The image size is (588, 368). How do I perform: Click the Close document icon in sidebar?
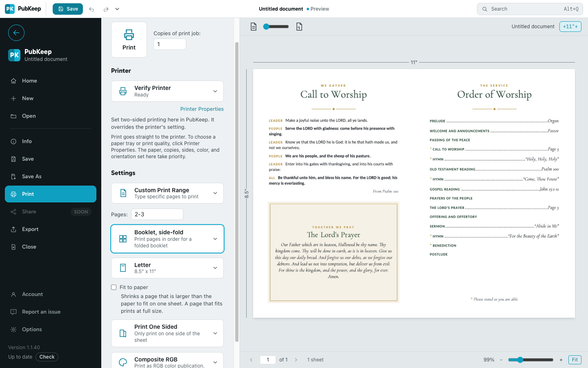13,247
